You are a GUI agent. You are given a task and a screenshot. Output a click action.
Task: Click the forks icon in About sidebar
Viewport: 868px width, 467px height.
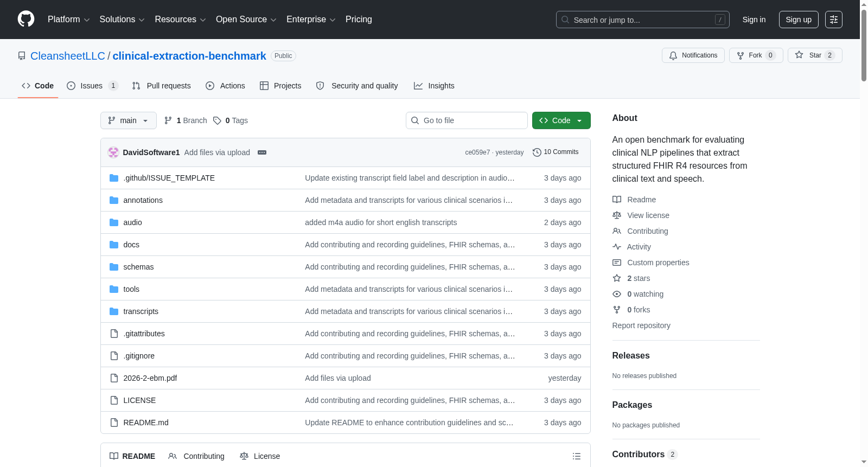click(617, 310)
